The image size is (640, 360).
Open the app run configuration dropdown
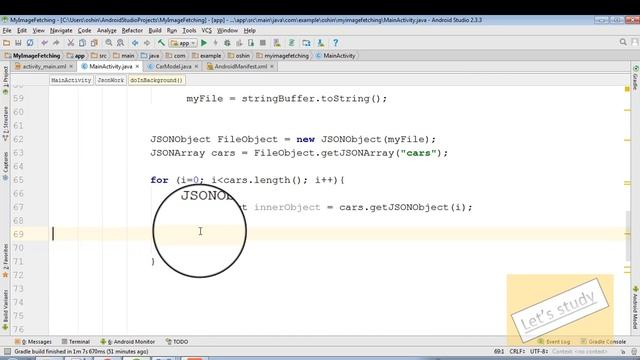[x=183, y=43]
